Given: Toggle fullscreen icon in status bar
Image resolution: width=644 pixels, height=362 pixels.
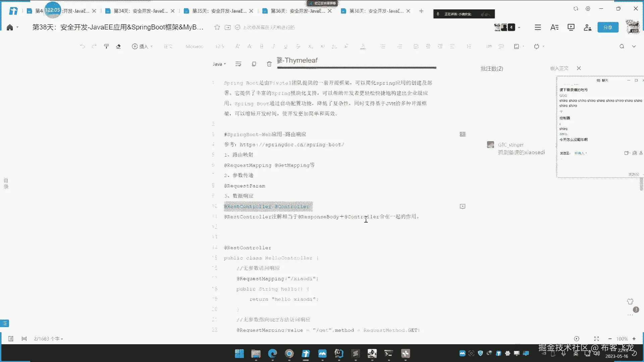Looking at the screenshot, I should (x=596, y=339).
